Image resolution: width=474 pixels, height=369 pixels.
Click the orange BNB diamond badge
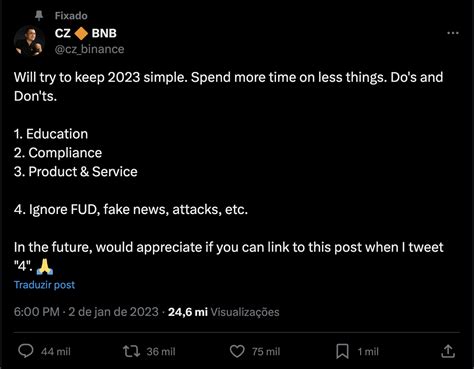click(x=81, y=33)
